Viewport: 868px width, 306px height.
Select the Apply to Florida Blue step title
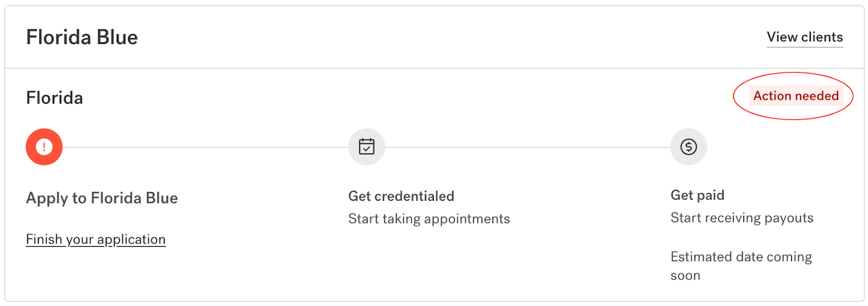coord(102,198)
